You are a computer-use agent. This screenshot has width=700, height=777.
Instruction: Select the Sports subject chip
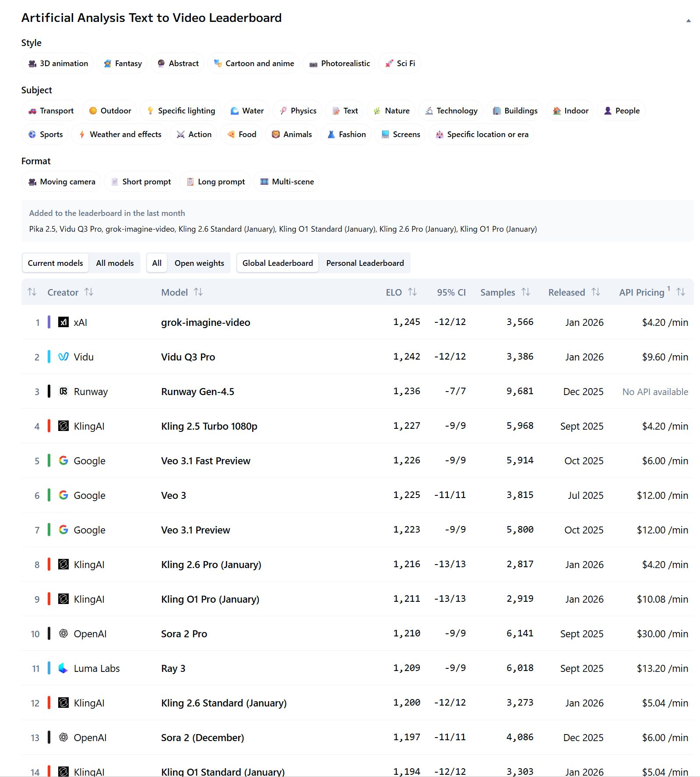click(45, 134)
